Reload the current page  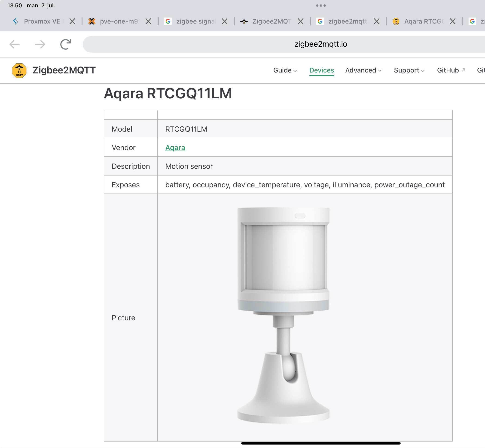[65, 44]
